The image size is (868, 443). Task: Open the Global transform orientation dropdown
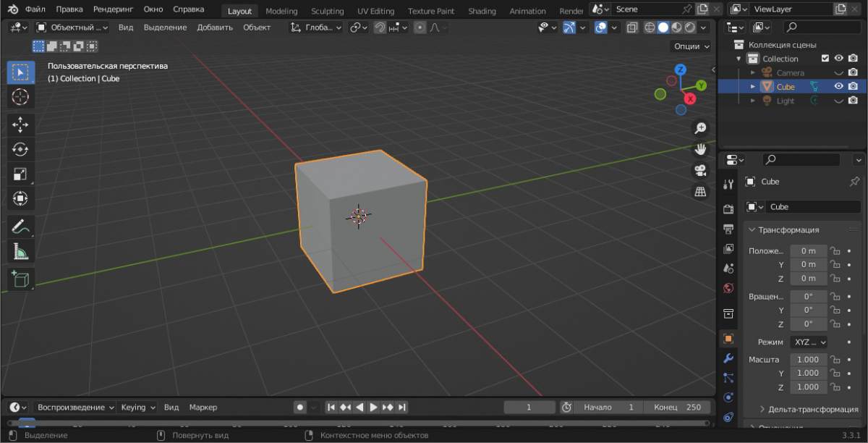pos(317,28)
